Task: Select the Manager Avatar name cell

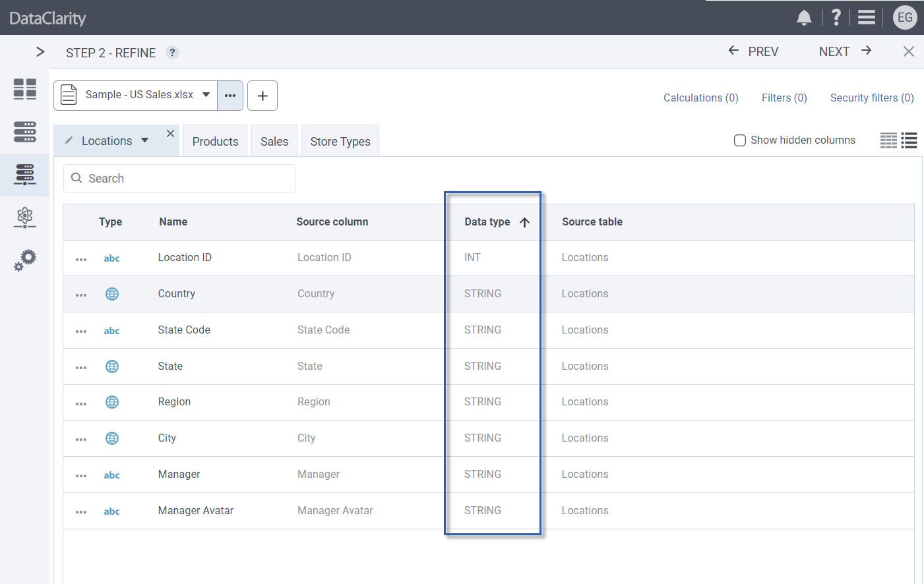Action: [x=196, y=511]
